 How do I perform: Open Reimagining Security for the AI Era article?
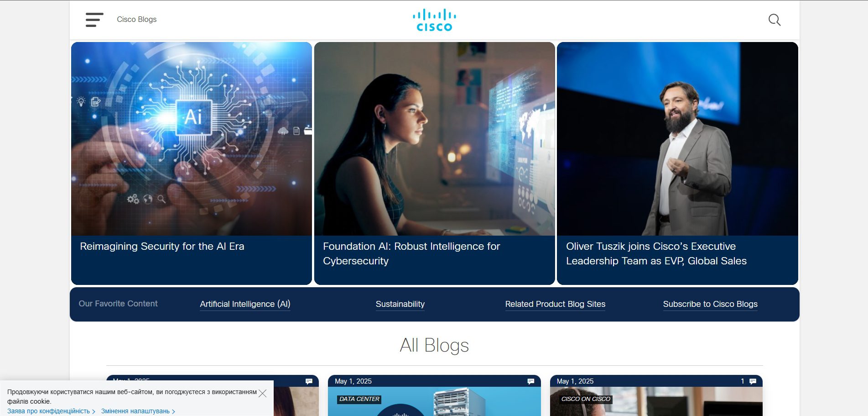[162, 247]
